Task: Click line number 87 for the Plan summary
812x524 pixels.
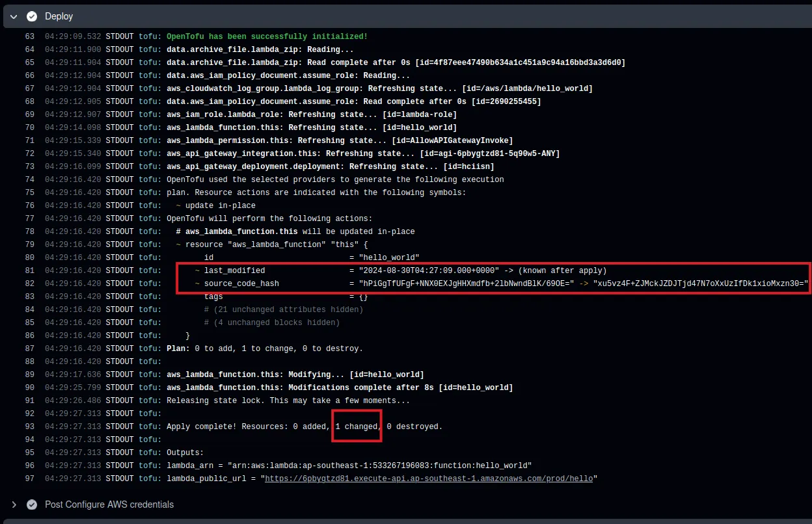Action: [x=29, y=348]
